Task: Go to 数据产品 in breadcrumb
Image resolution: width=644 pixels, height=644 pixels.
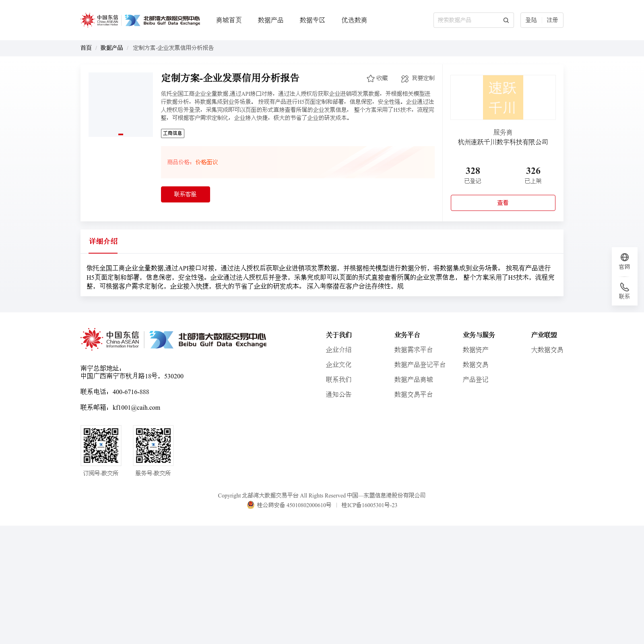Action: pyautogui.click(x=111, y=48)
